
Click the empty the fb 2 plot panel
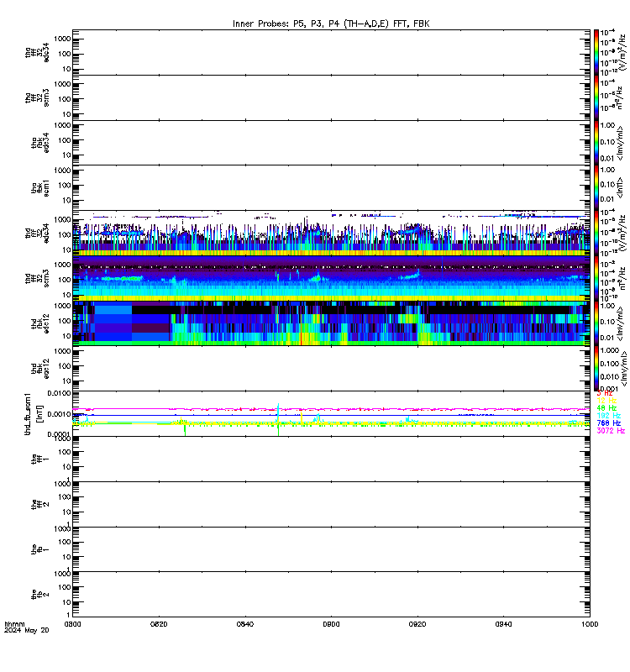coord(331,595)
